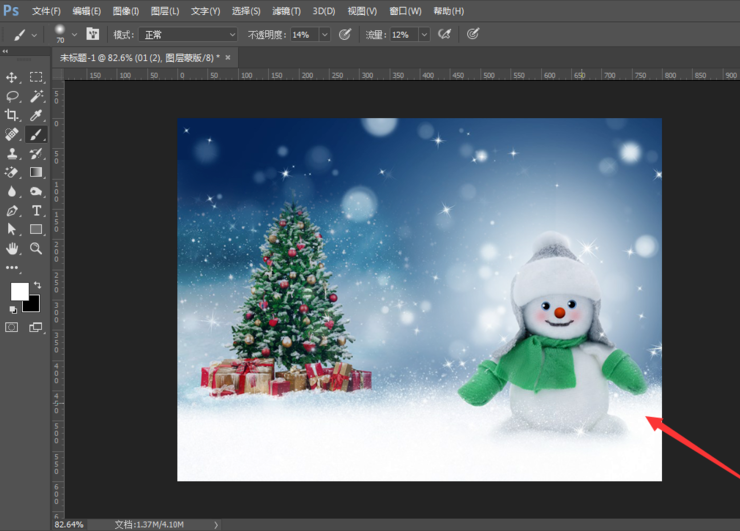Switch to the 未标题-1 document tab

[140, 58]
